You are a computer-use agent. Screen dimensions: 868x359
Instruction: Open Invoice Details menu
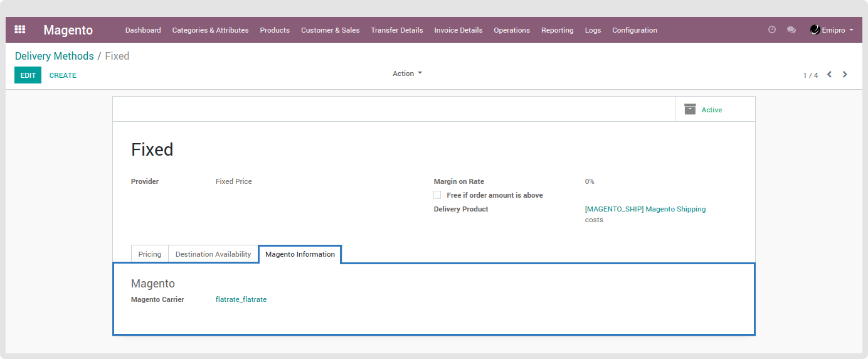point(458,30)
